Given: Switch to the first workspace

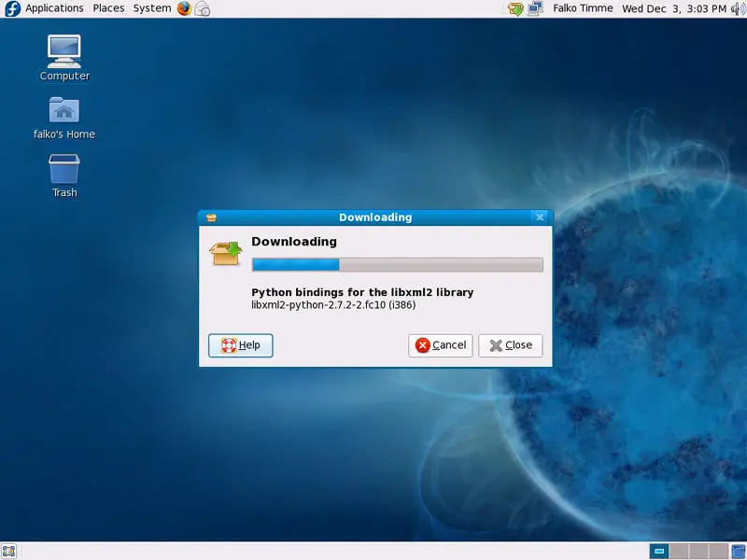Looking at the screenshot, I should pyautogui.click(x=659, y=552).
